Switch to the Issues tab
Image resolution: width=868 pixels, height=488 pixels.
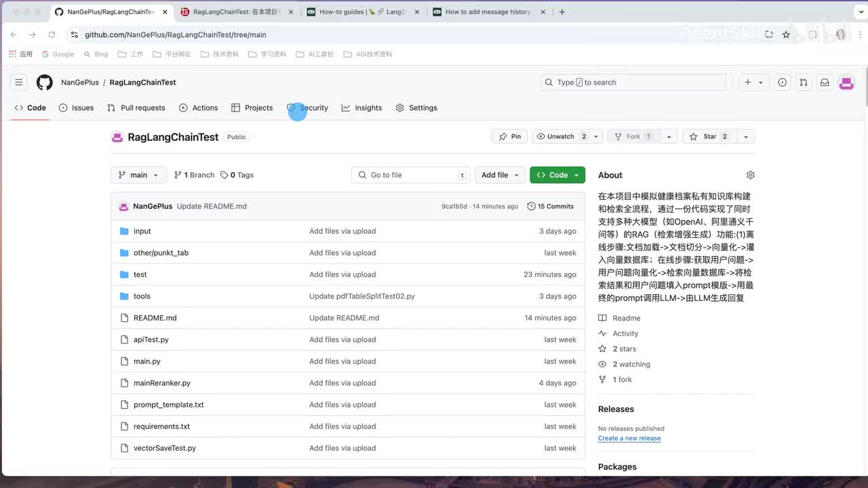[77, 108]
